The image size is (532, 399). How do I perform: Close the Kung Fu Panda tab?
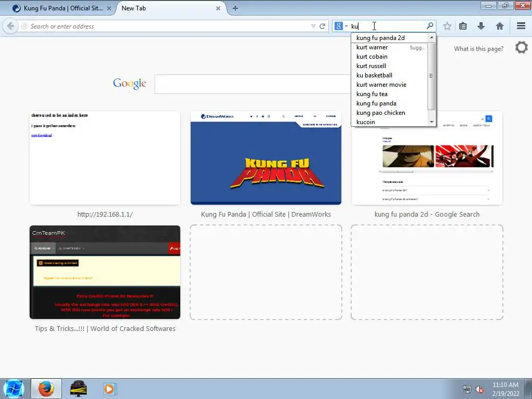pyautogui.click(x=109, y=8)
